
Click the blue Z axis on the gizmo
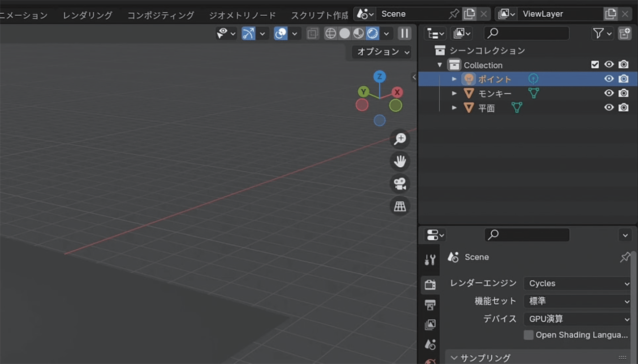pos(379,77)
